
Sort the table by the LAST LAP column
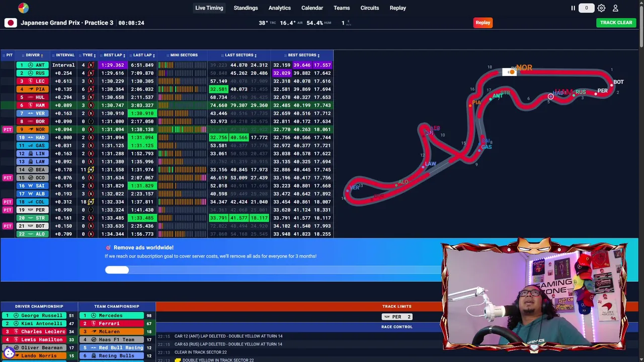click(143, 55)
